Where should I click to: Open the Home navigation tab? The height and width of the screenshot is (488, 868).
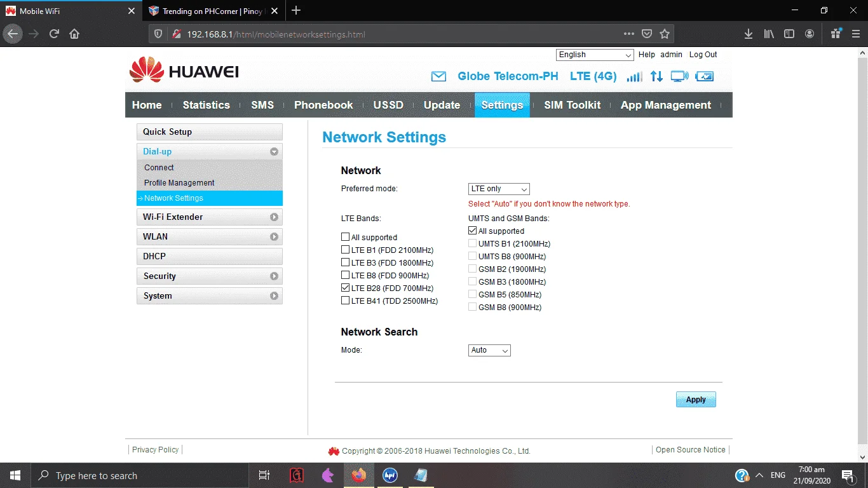[147, 105]
